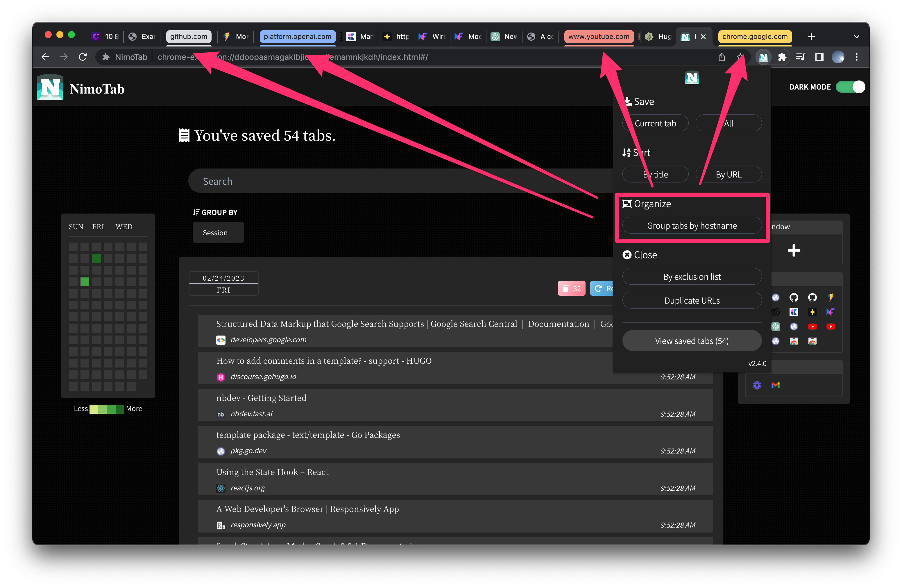Open the Chrome Extensions puzzle menu
This screenshot has width=902, height=588.
(x=782, y=57)
